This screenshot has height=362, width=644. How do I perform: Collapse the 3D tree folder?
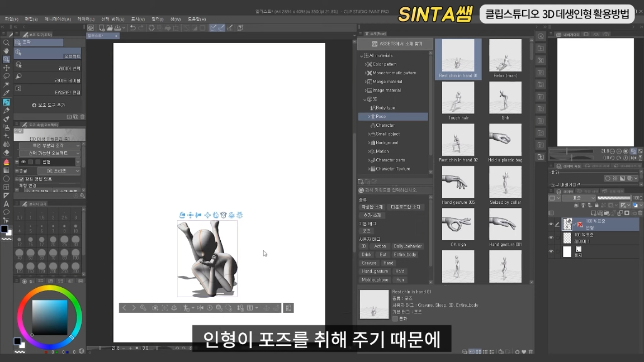click(x=364, y=99)
